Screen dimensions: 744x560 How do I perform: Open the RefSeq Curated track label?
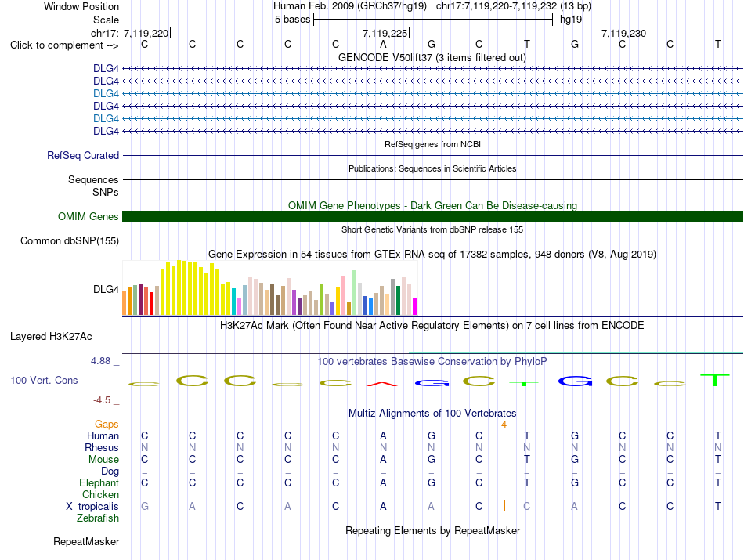83,155
